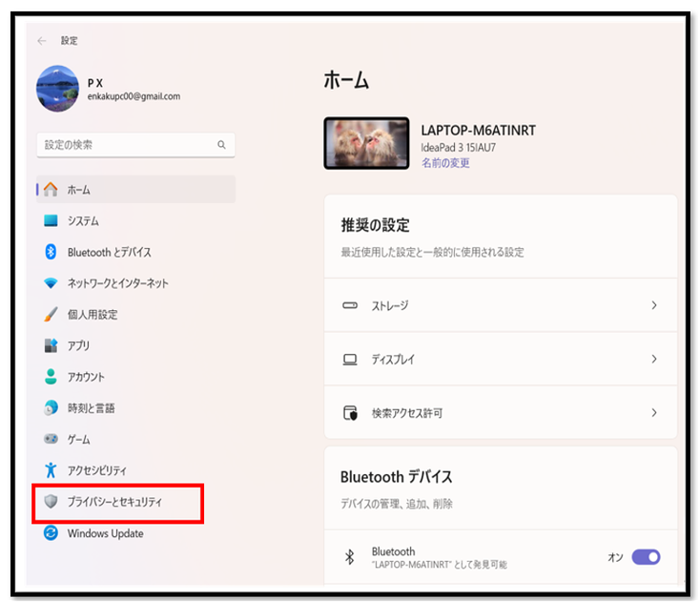
Task: Open アカウント settings label
Action: 86,377
